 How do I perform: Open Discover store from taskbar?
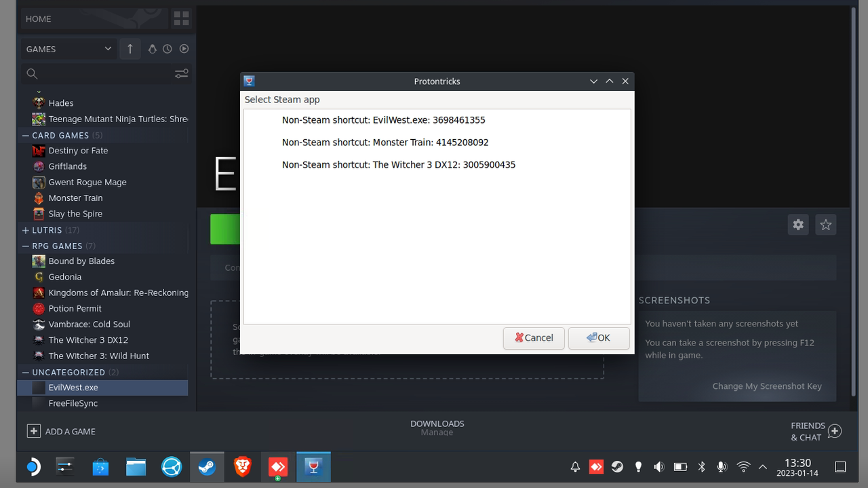coord(100,467)
